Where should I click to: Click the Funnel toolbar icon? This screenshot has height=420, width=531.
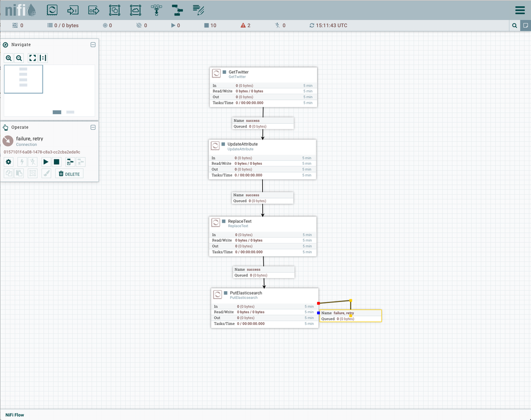(156, 10)
